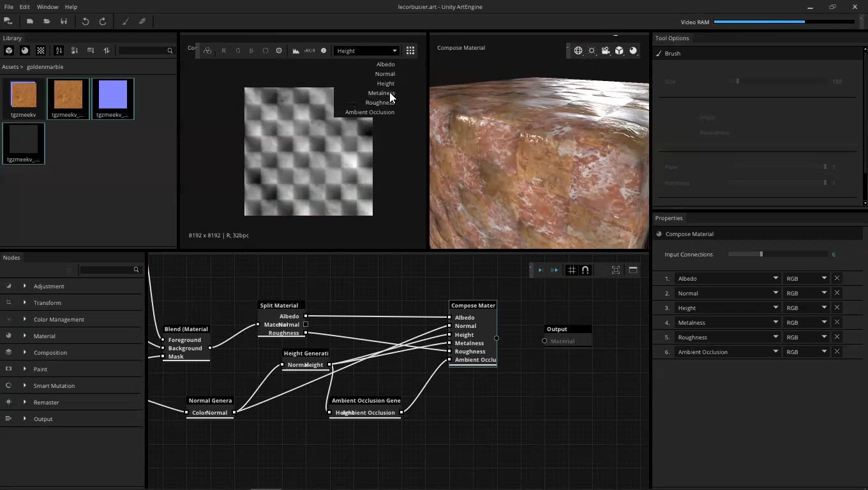Open the histogram view icon

[296, 50]
